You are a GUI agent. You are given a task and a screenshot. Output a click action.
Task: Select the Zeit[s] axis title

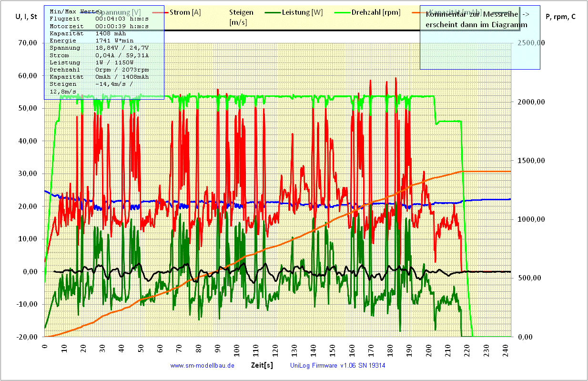point(262,365)
